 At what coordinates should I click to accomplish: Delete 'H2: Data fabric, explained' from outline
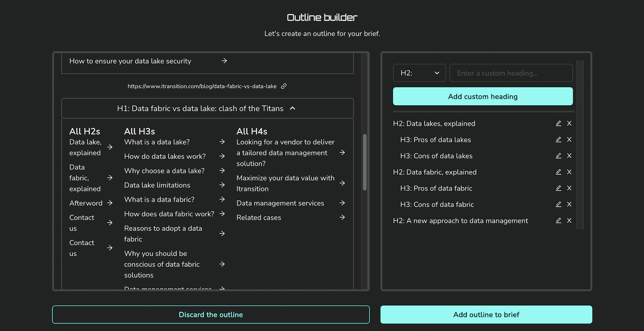(569, 172)
